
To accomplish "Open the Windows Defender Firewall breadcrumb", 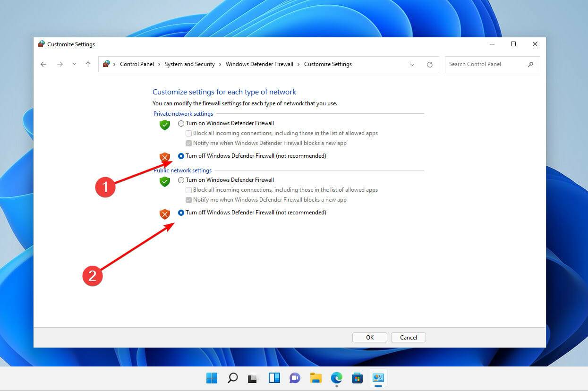I will click(x=259, y=64).
